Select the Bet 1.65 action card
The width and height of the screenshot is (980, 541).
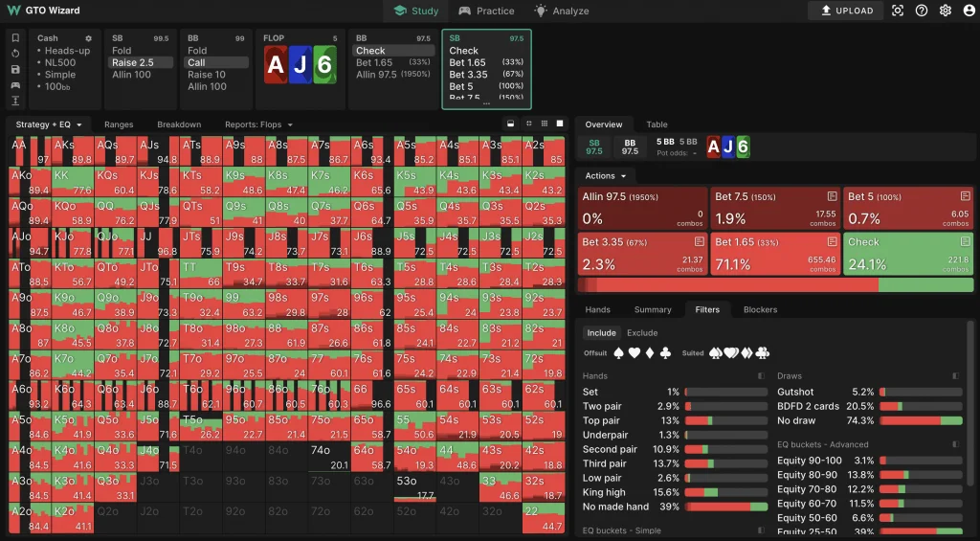point(774,254)
